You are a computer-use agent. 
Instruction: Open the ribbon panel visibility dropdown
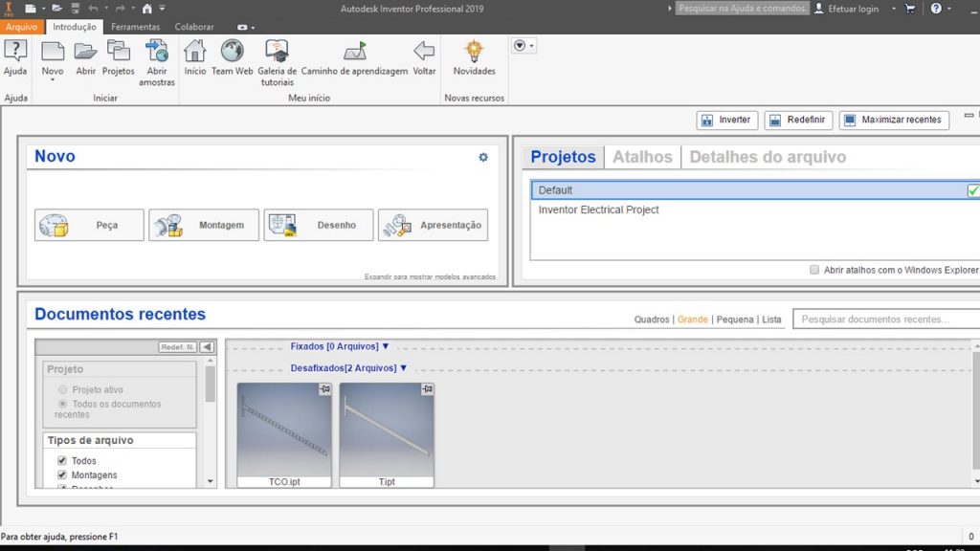pos(523,46)
